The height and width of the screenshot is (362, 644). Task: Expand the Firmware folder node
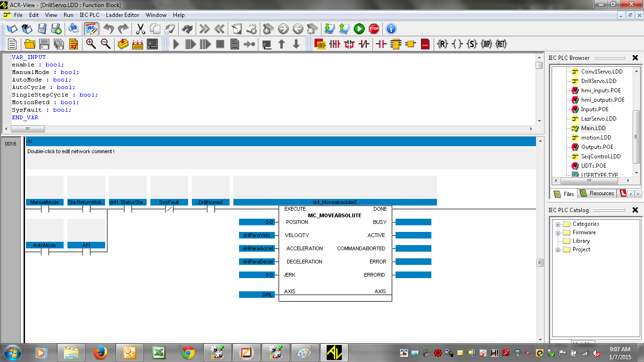(x=558, y=233)
